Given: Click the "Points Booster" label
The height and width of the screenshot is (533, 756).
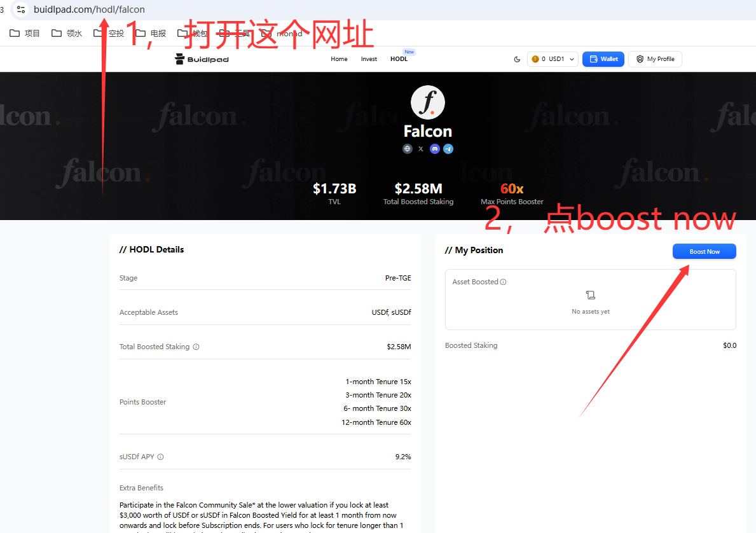Looking at the screenshot, I should point(142,402).
